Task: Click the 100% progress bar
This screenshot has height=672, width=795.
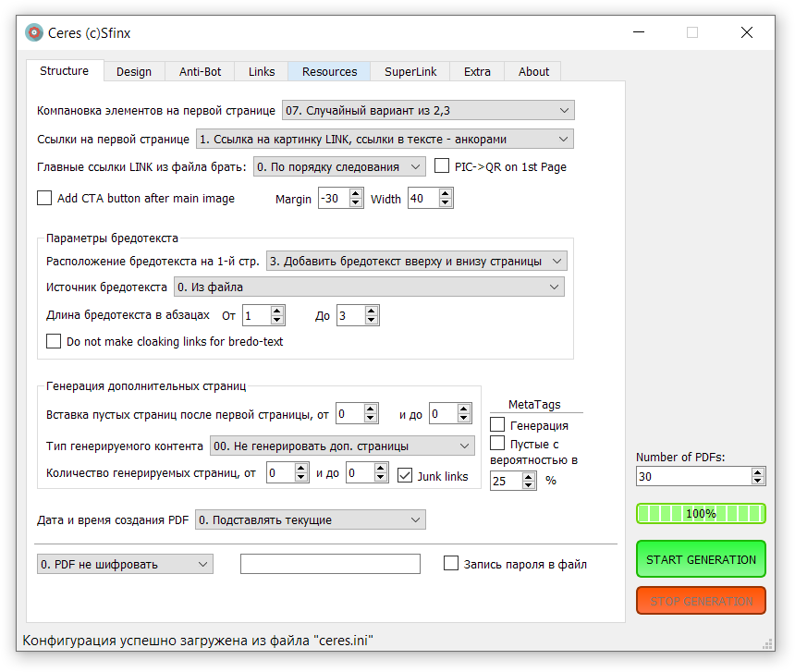Action: [701, 514]
